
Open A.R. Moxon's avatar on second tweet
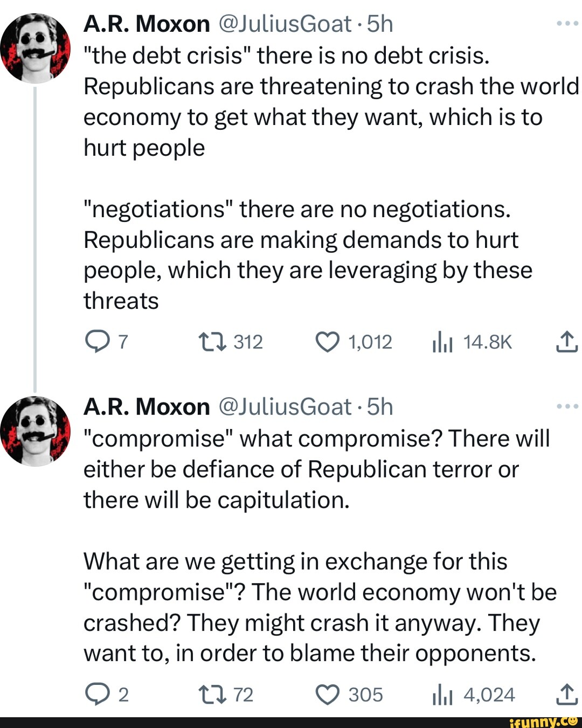click(x=36, y=431)
